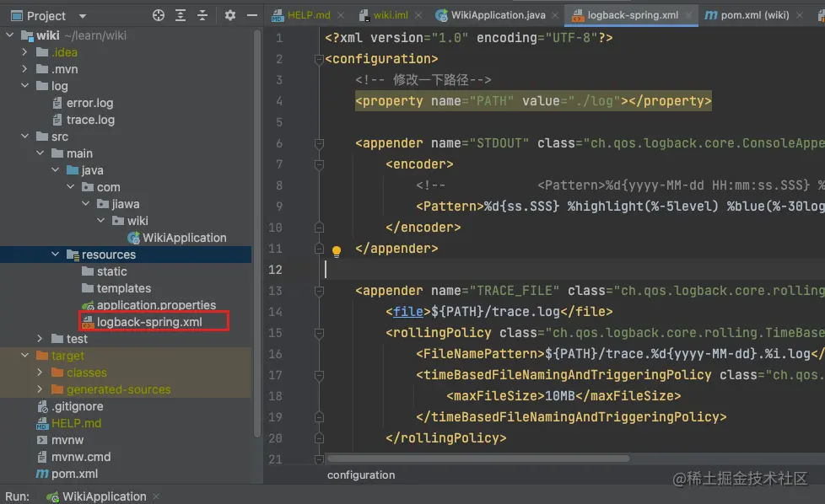This screenshot has width=825, height=504.
Task: Fold the STDOUT appender at line 6
Action: click(x=319, y=143)
